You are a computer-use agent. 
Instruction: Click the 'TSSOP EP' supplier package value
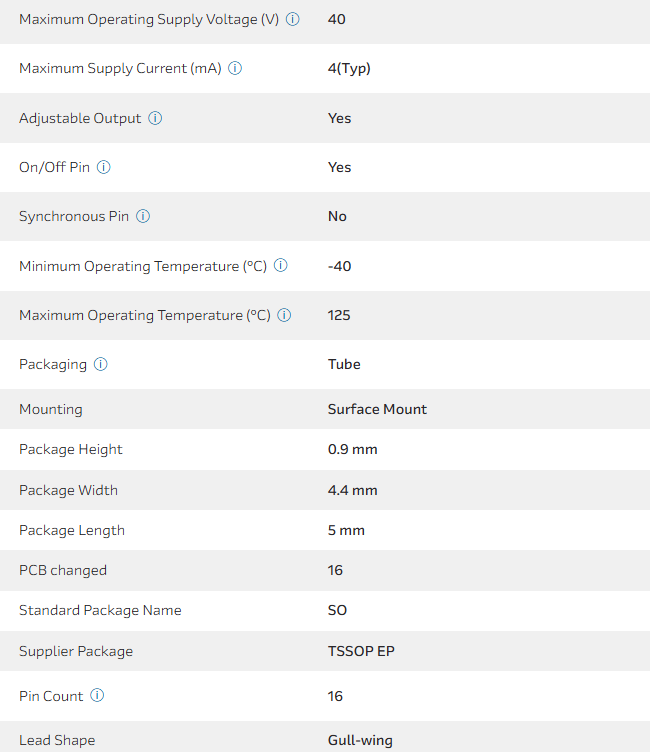pyautogui.click(x=360, y=651)
